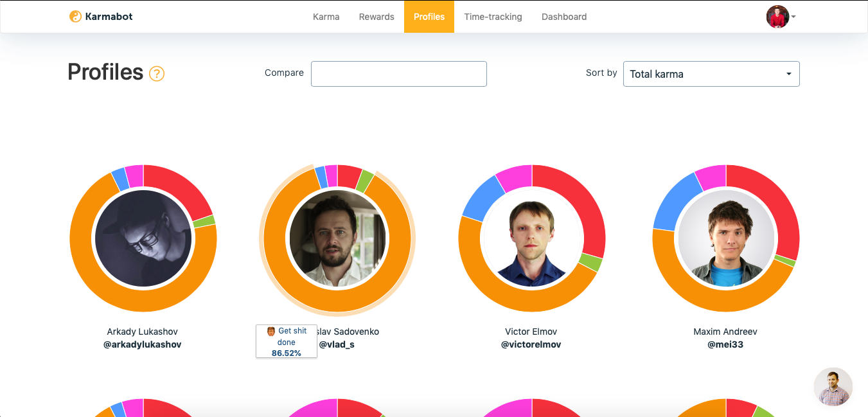Click red segment of Arkady Lukashov's chart

click(181, 188)
